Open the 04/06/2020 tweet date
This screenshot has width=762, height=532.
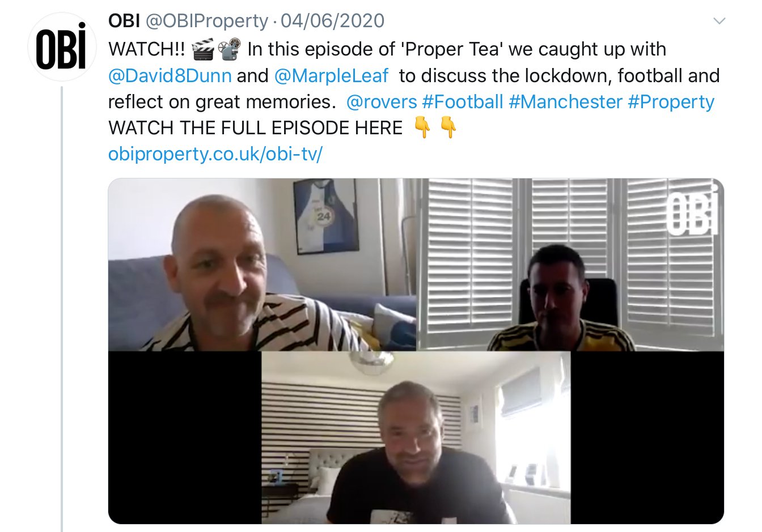tap(332, 21)
